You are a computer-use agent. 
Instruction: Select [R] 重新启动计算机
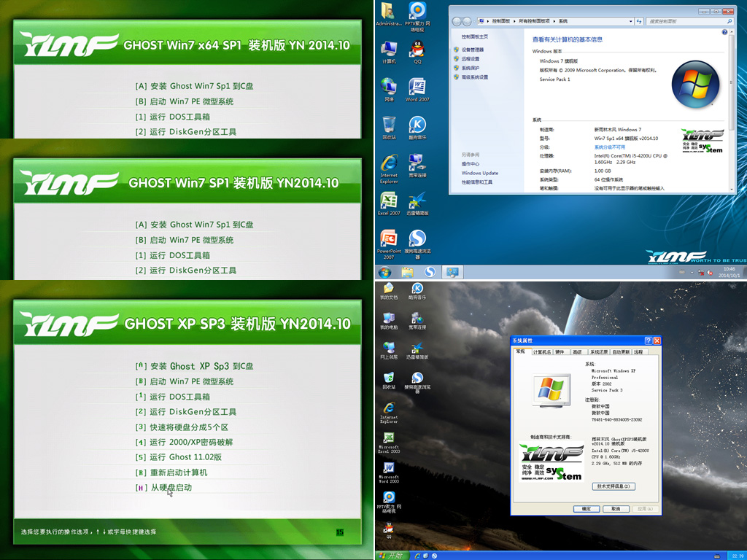(171, 472)
